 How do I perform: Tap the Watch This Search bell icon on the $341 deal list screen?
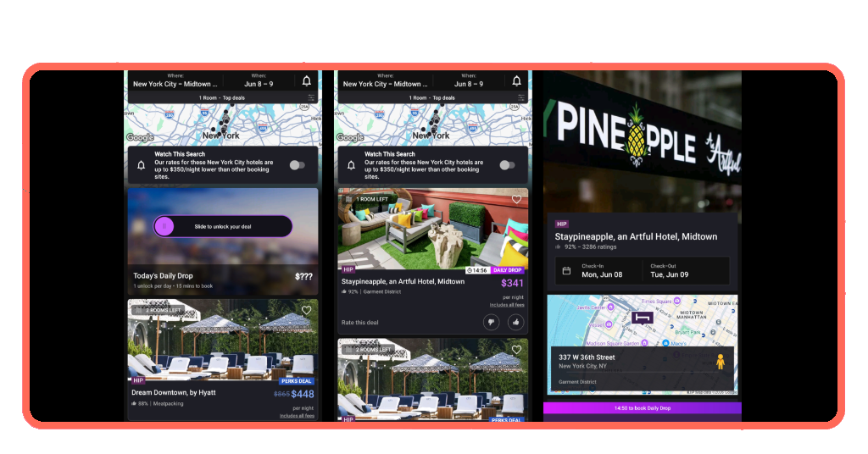coord(351,165)
